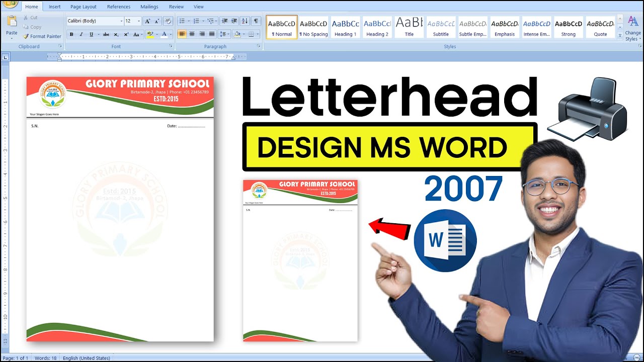The image size is (644, 362).
Task: Select Justify alignment icon
Action: coord(212,34)
